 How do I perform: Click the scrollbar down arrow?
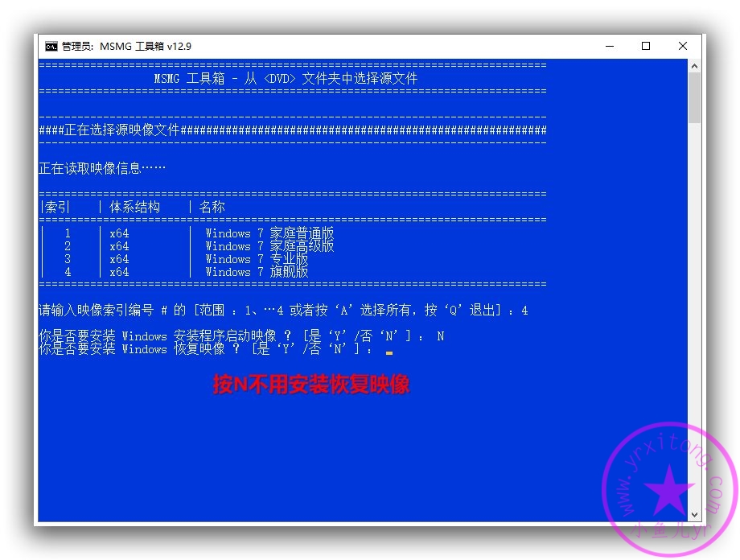[694, 515]
